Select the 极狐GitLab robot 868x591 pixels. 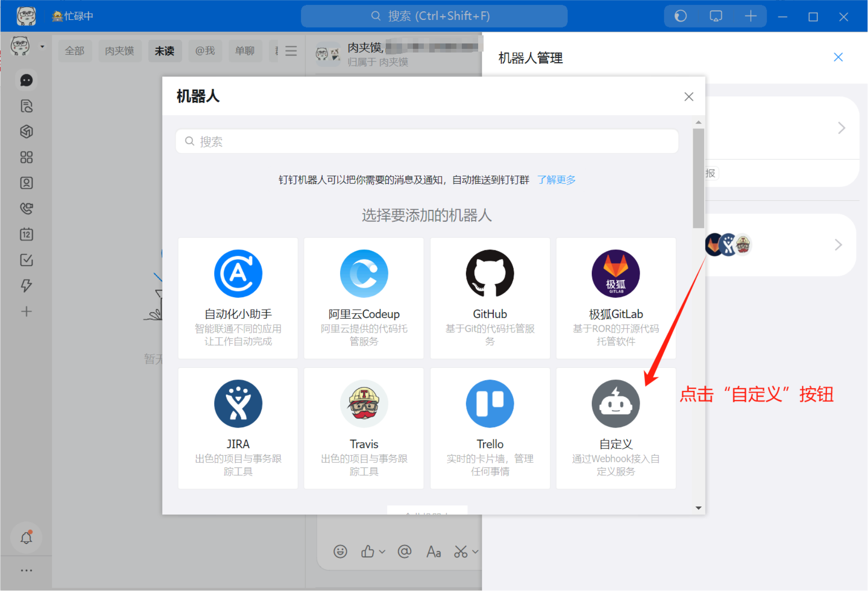coord(616,298)
